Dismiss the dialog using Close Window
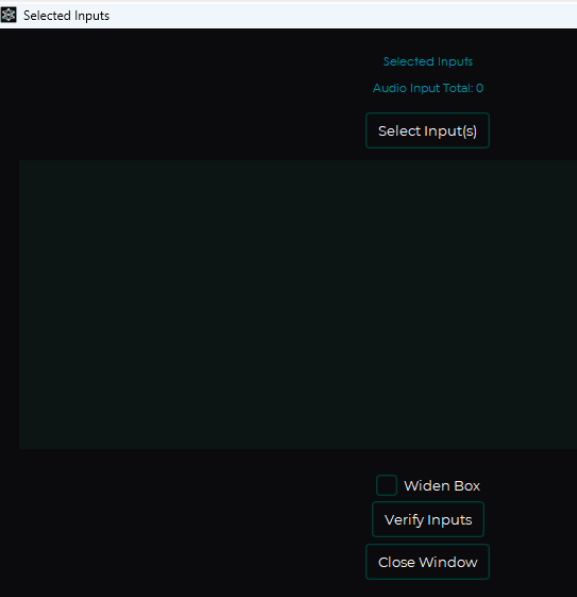The image size is (577, 597). pos(427,562)
